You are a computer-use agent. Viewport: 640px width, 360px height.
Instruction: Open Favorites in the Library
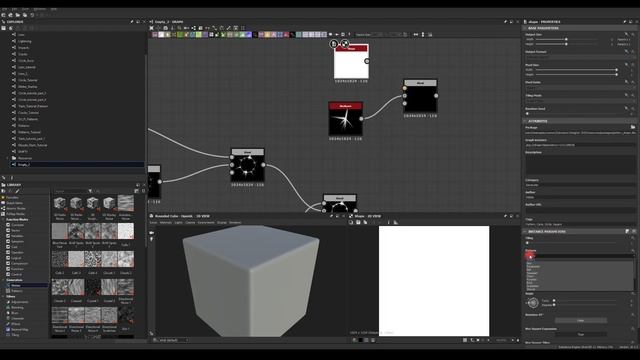tap(12, 198)
